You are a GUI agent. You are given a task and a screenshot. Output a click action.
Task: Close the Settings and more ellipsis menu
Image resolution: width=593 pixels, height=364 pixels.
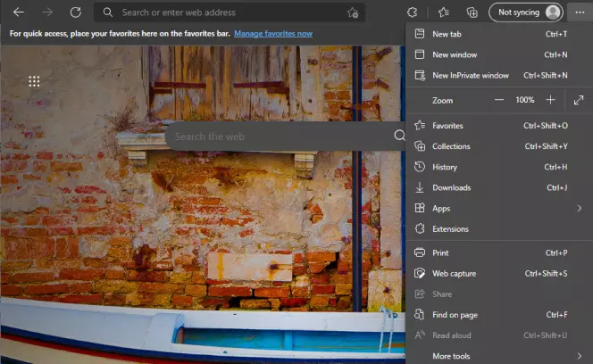580,12
